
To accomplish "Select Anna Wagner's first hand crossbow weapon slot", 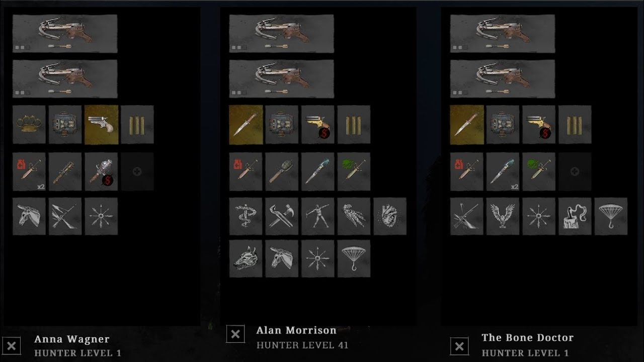I will tap(65, 34).
